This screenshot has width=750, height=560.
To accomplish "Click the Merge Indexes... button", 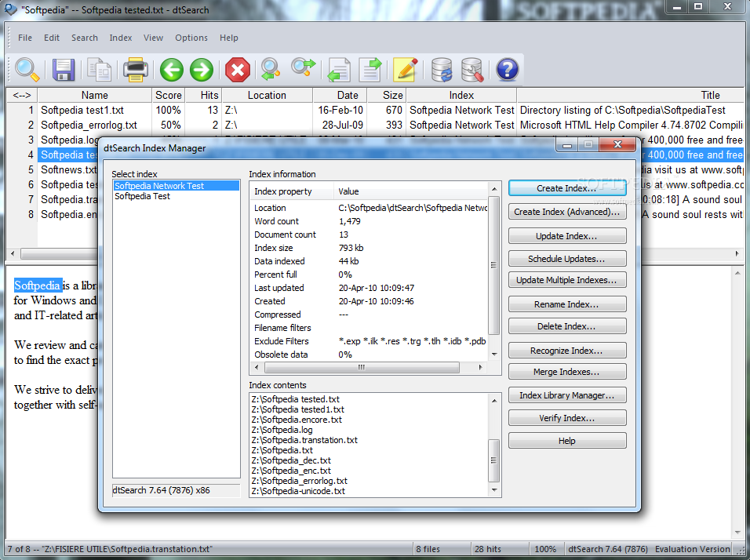I will (567, 372).
